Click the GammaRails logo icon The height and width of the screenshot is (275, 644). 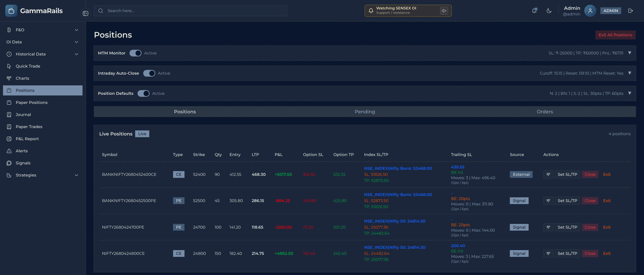pos(11,11)
